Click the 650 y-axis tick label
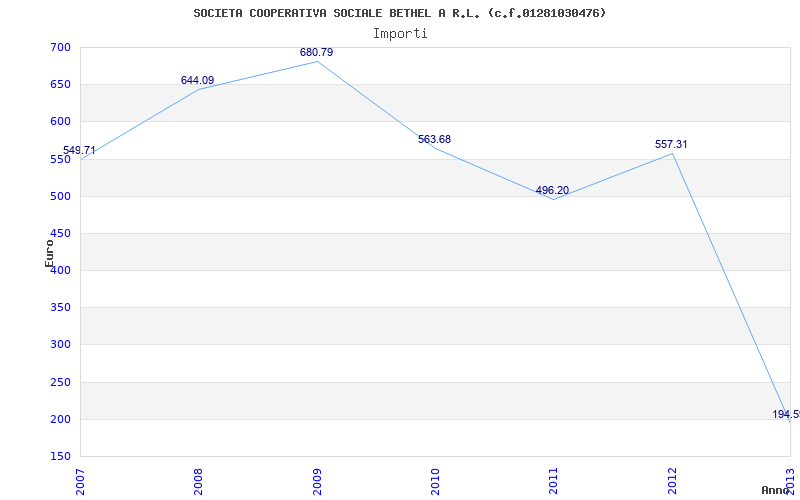 pos(60,85)
